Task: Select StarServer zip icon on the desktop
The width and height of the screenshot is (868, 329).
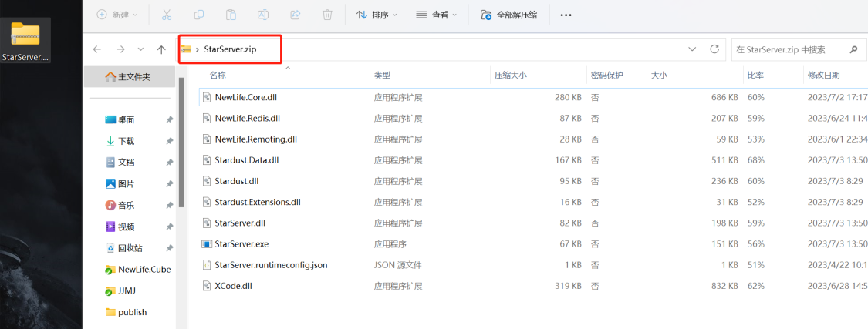Action: [x=25, y=40]
